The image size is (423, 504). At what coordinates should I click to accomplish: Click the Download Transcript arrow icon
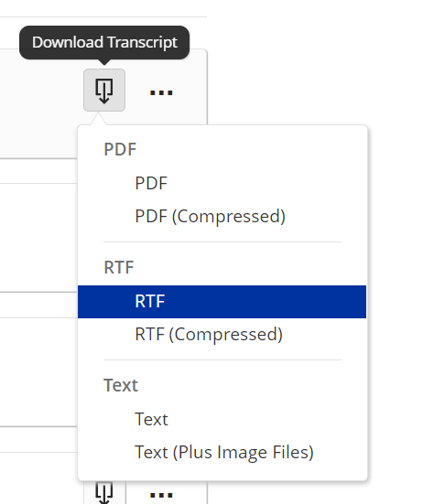104,91
